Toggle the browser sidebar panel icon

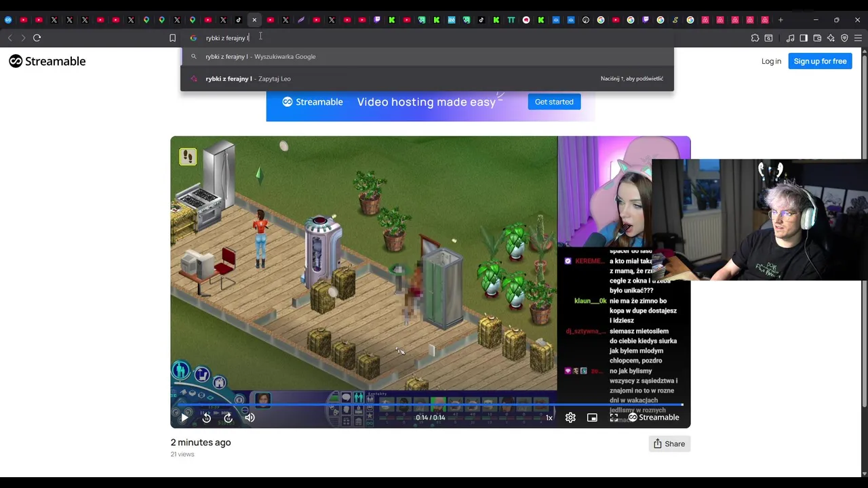(x=804, y=38)
